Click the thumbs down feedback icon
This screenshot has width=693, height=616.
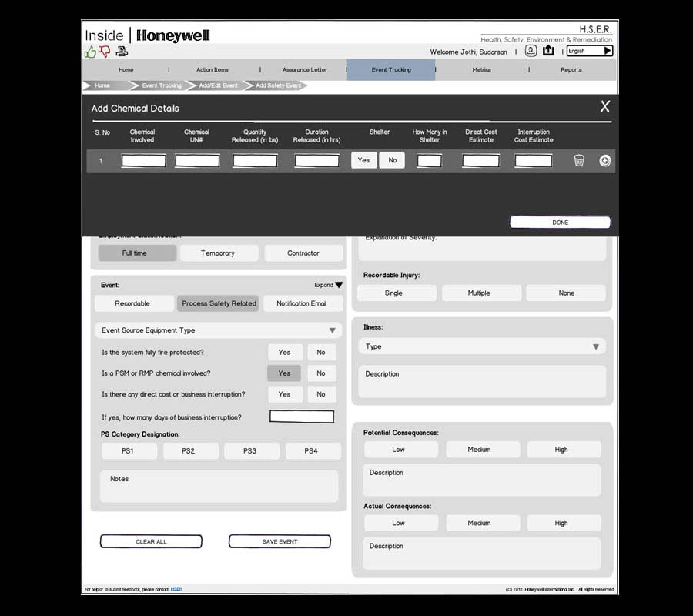[105, 52]
